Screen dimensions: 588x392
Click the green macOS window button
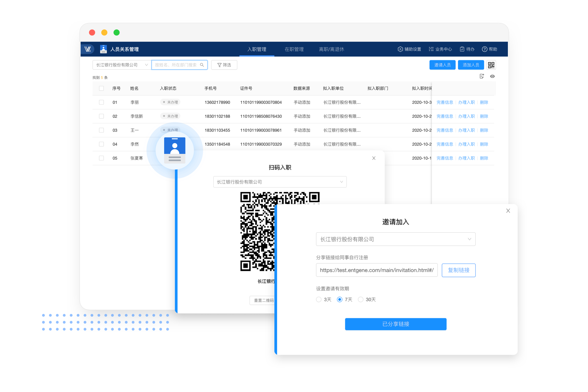point(117,33)
